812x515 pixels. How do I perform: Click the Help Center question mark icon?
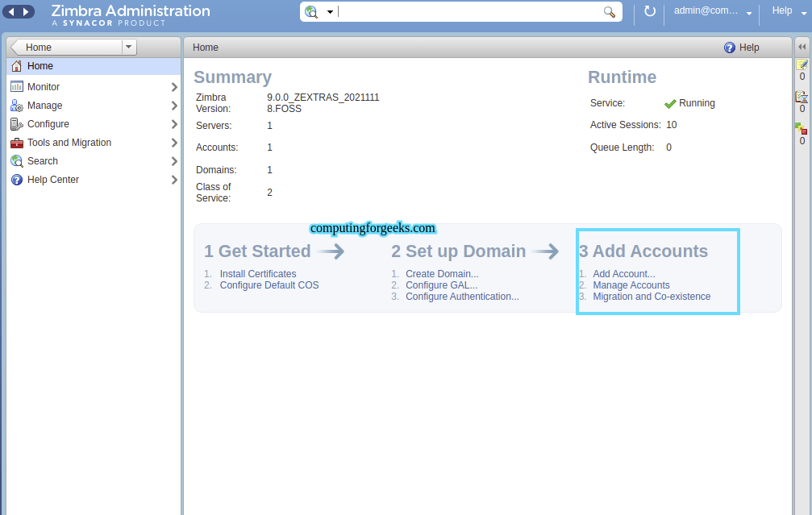[17, 180]
